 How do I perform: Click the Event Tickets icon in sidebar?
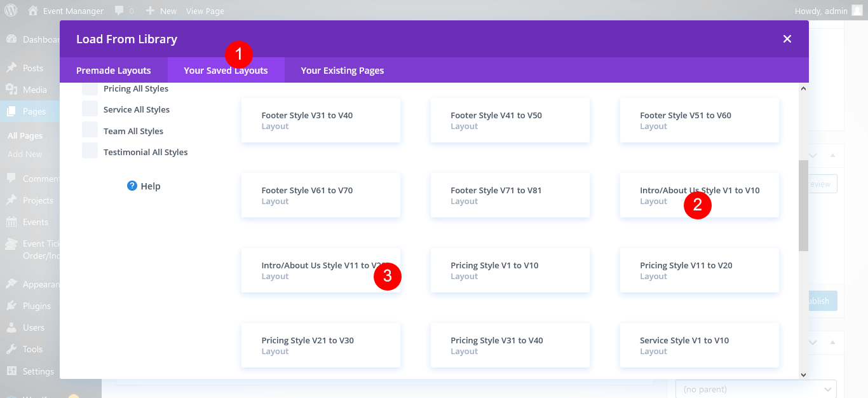coord(11,244)
